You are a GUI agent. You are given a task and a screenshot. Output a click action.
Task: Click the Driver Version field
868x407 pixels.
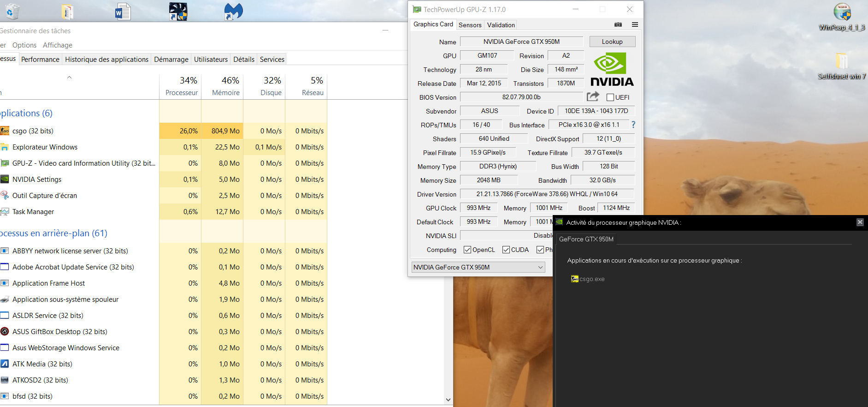(x=547, y=194)
